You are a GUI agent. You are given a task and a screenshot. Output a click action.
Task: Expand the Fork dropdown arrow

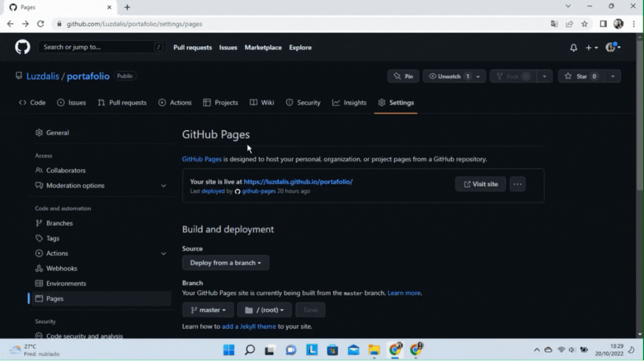click(x=544, y=76)
